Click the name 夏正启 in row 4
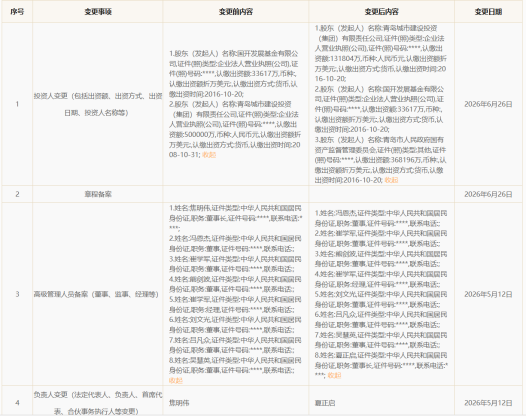 tap(325, 403)
